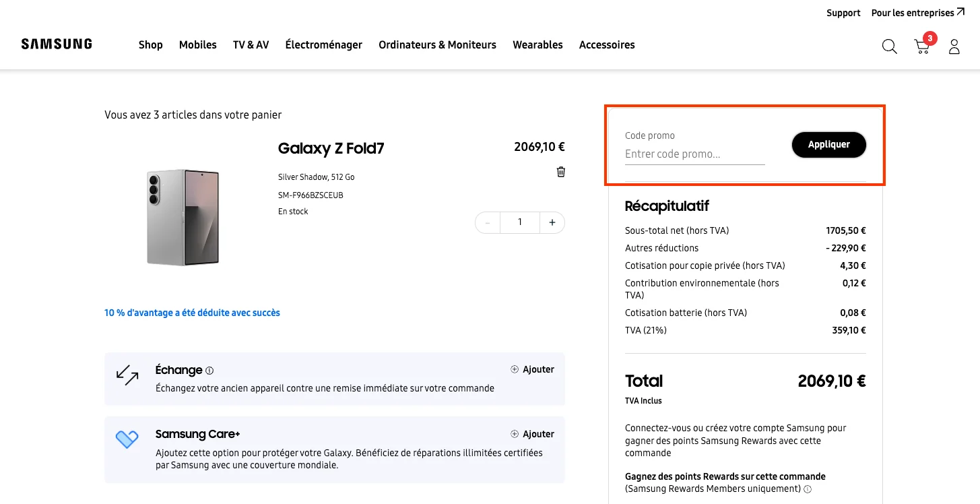Screen dimensions: 980x504
Task: Click the Silver Shadow, 512 Go text
Action: (316, 177)
